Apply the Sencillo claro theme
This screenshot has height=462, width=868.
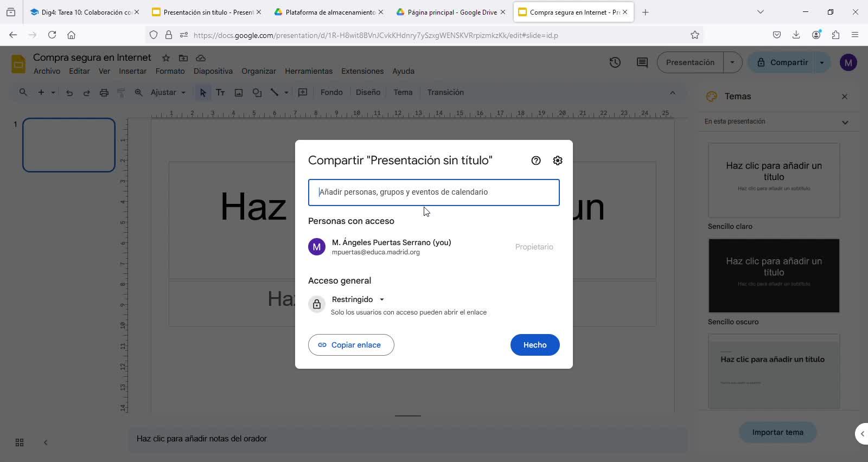[x=774, y=180]
